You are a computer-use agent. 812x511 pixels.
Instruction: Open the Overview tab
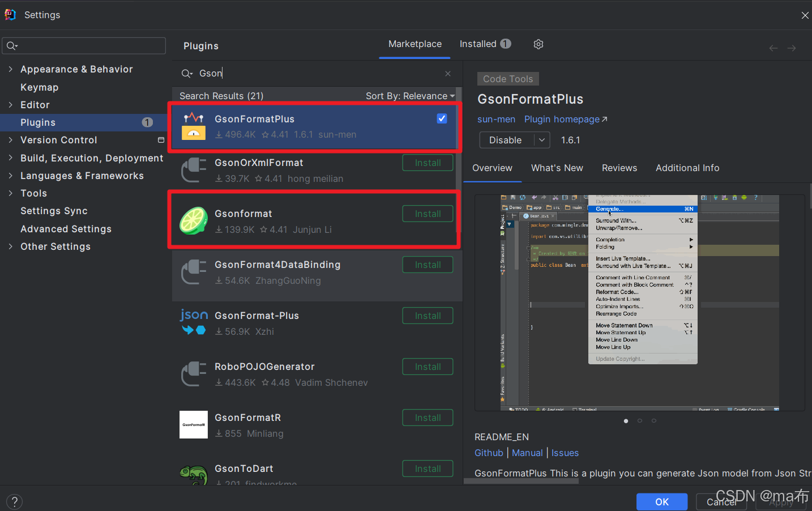[492, 168]
